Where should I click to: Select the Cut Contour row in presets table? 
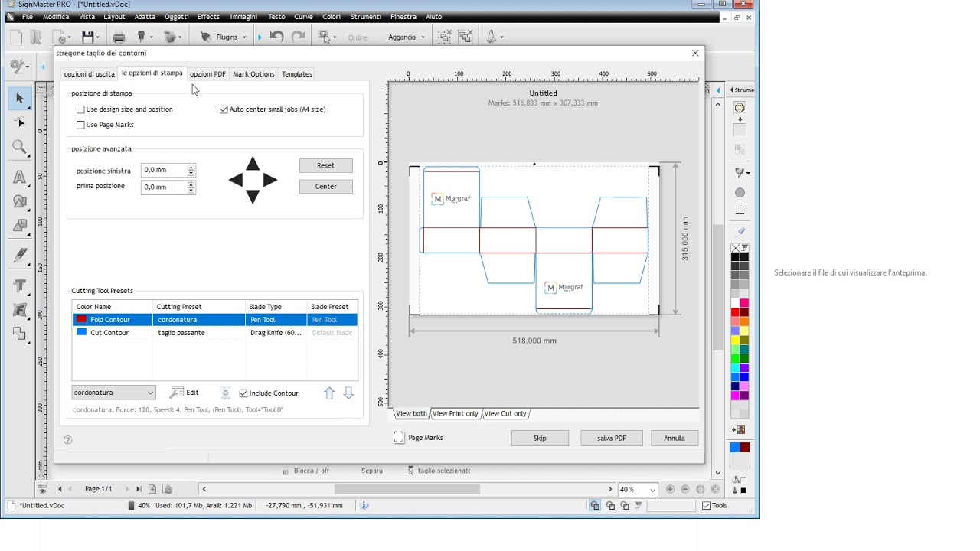tap(214, 333)
